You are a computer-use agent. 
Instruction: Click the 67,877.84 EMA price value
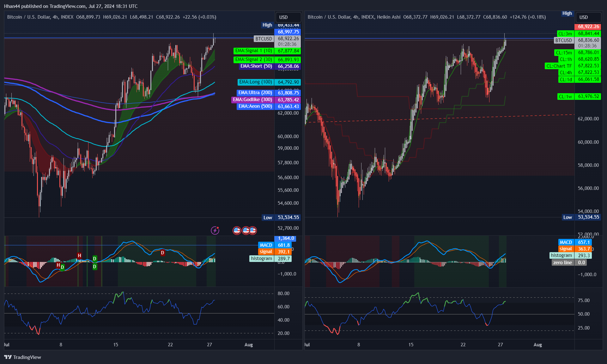[x=288, y=51]
